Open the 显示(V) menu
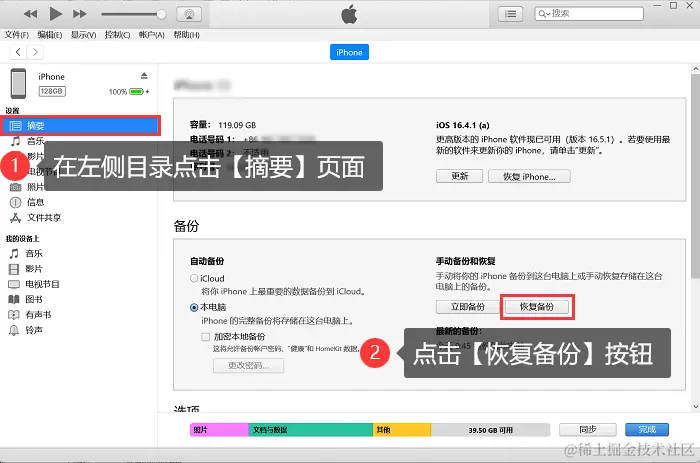The width and height of the screenshot is (700, 463). [x=83, y=35]
